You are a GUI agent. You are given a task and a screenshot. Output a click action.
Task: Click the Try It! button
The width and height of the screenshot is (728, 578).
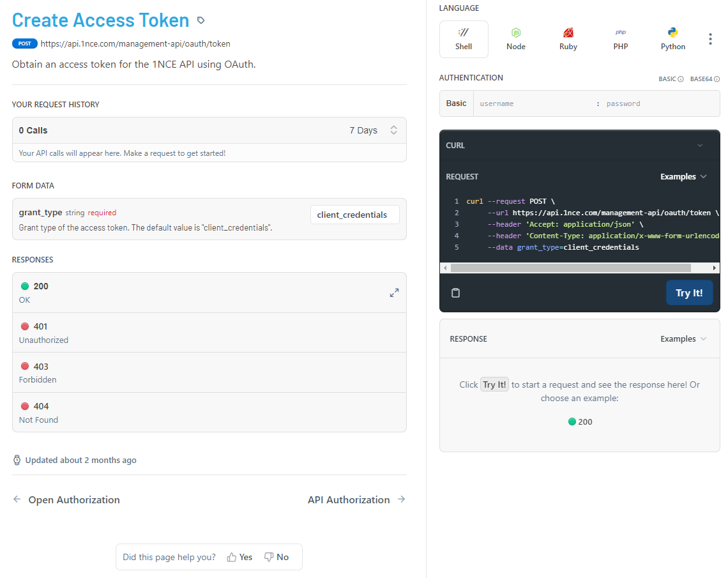(689, 293)
